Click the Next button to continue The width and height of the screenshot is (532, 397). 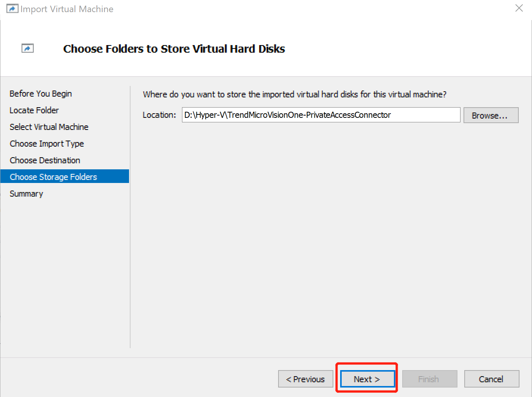[366, 379]
